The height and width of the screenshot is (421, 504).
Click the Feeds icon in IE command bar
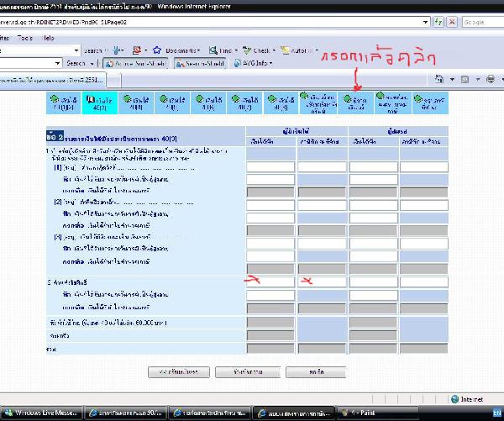click(x=465, y=79)
